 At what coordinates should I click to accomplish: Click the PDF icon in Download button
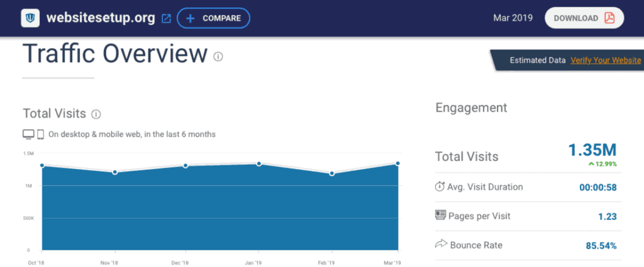[609, 18]
